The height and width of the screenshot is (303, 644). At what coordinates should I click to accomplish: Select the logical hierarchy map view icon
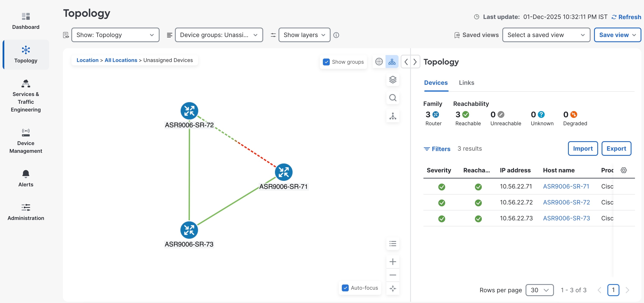point(392,62)
